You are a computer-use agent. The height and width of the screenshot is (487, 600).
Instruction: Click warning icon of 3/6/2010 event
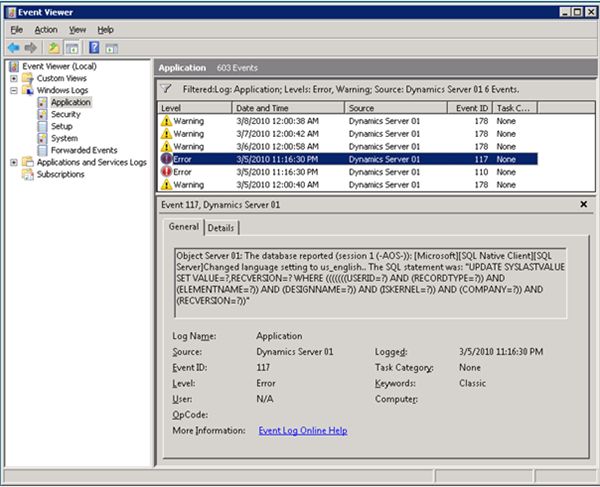click(x=166, y=146)
